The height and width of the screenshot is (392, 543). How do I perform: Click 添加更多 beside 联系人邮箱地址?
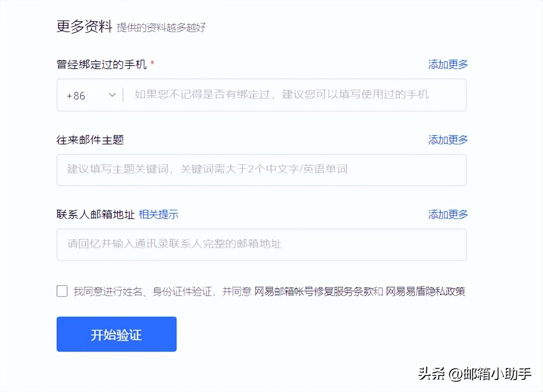[448, 214]
